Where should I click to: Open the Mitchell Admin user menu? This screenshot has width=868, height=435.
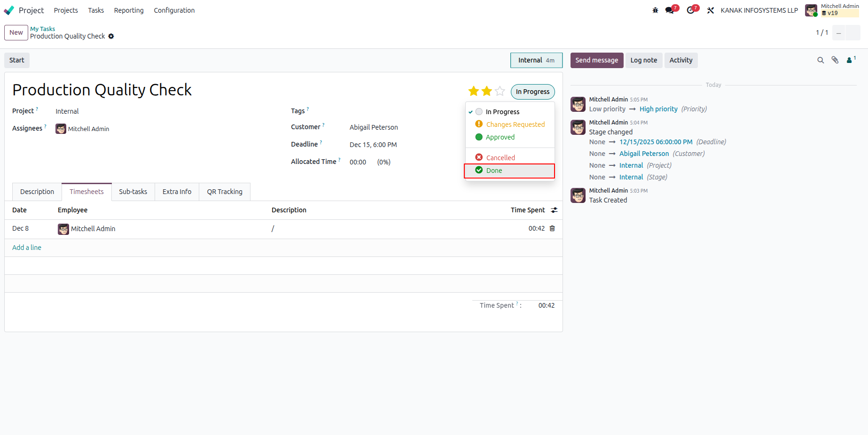(x=832, y=10)
